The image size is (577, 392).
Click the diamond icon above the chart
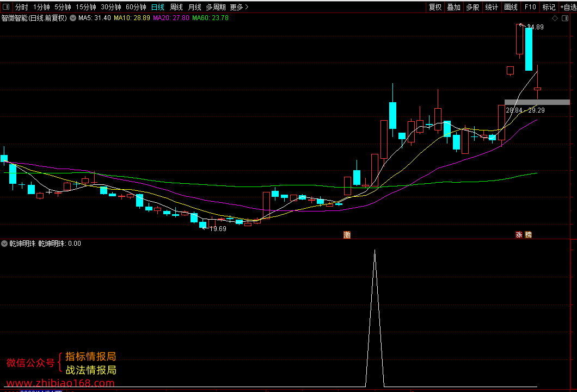(x=555, y=18)
